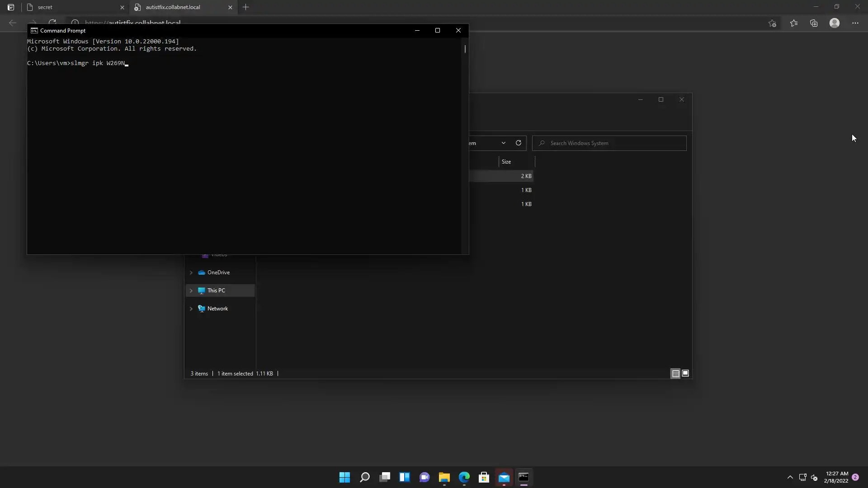Open the Windows Start menu
This screenshot has width=868, height=488.
click(344, 477)
